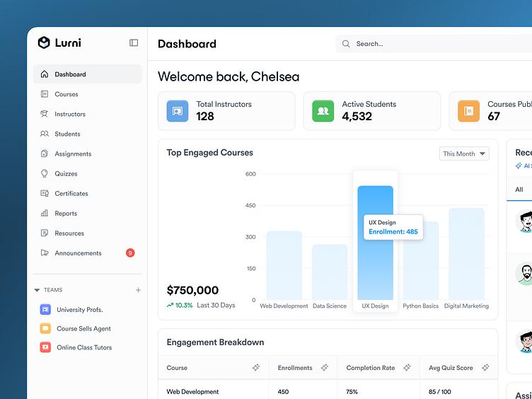Select the Web Development bar in chart

284,265
